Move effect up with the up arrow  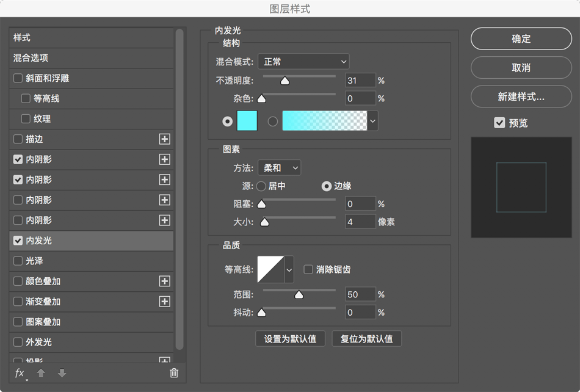click(41, 373)
